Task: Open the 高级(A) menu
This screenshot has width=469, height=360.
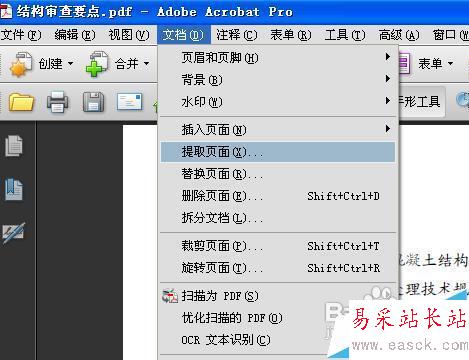Action: pyautogui.click(x=399, y=35)
